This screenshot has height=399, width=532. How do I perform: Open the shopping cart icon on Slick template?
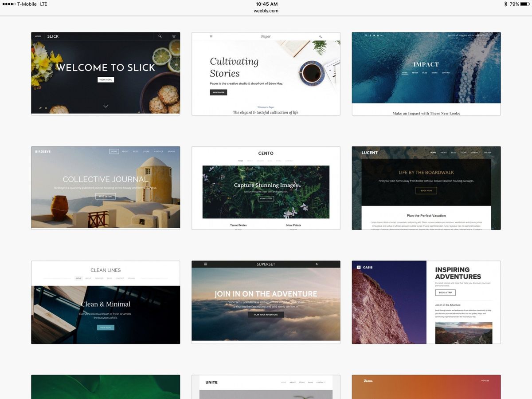[173, 36]
